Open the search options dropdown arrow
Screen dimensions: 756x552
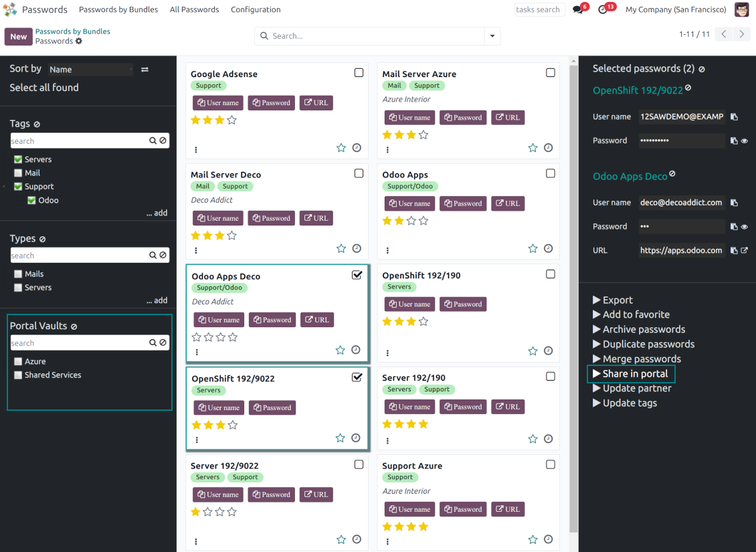(492, 36)
